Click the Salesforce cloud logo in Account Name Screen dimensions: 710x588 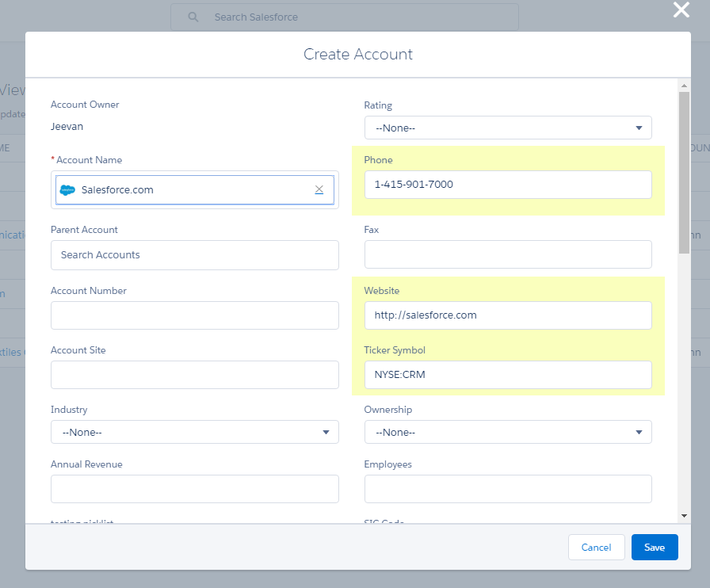click(x=67, y=190)
